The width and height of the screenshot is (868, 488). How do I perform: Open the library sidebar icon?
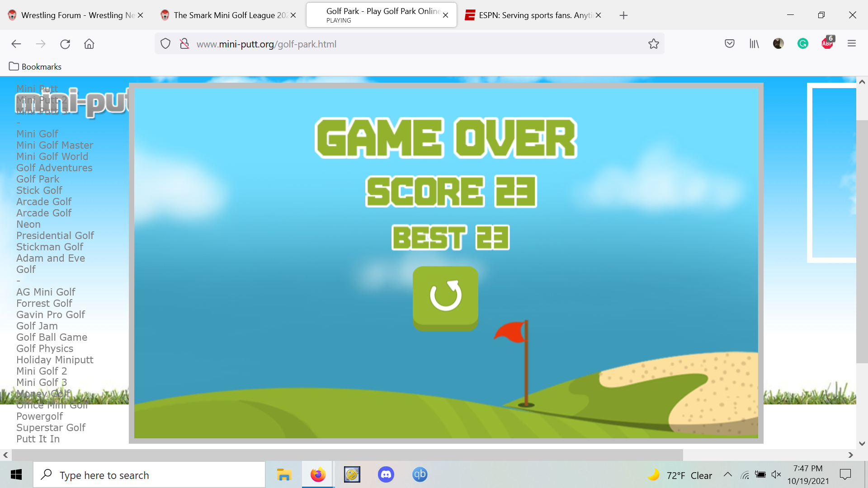click(x=754, y=44)
